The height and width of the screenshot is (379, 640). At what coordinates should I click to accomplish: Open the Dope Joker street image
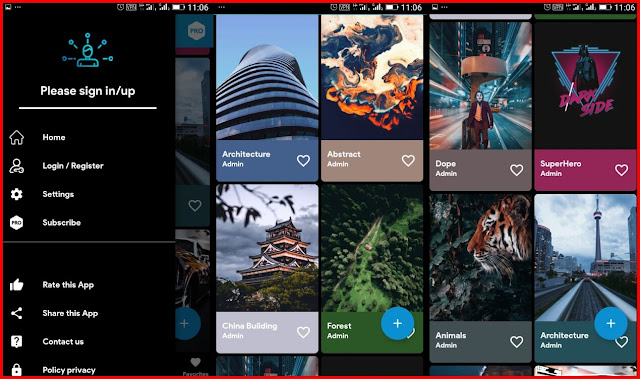click(480, 86)
